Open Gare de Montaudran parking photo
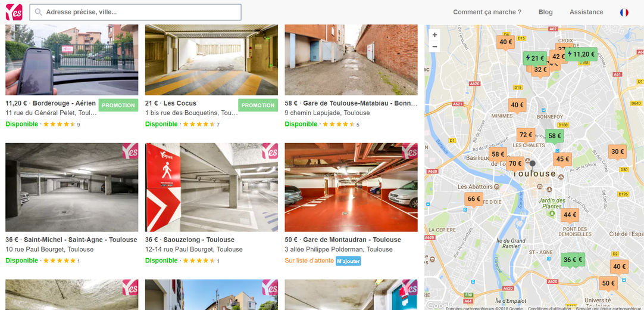 (x=351, y=187)
